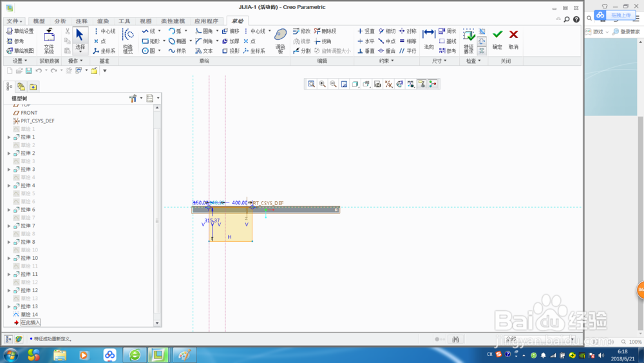Open the sketch Palette

click(x=281, y=41)
